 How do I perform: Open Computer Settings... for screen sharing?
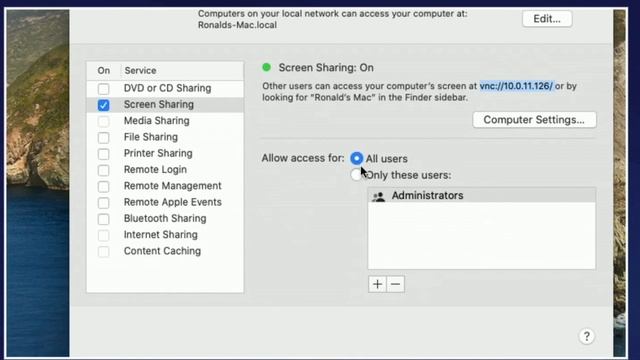click(534, 120)
